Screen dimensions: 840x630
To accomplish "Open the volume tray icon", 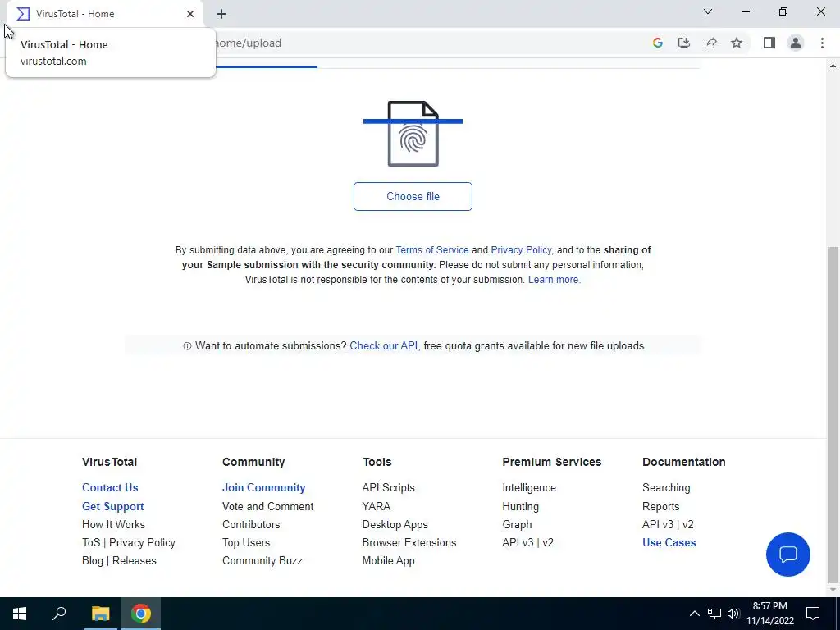I will point(733,614).
